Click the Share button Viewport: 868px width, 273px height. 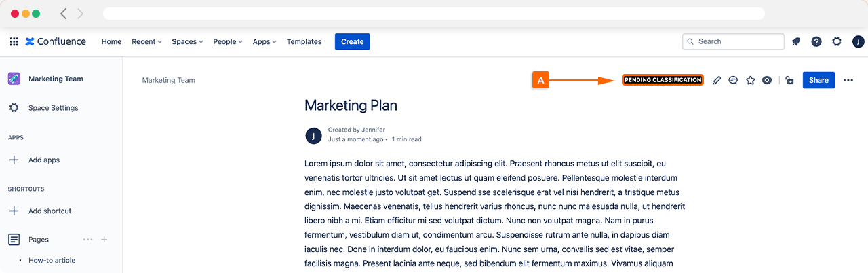tap(818, 80)
